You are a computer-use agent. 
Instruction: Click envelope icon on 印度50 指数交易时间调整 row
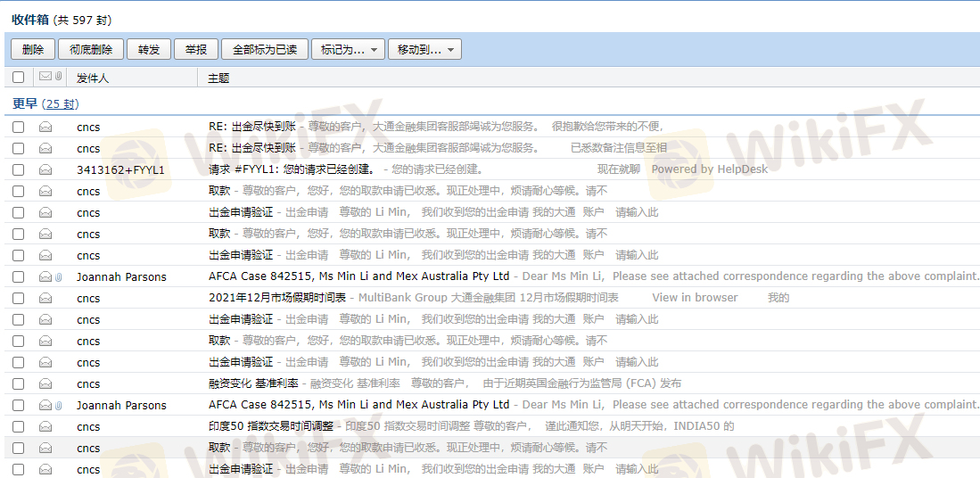(45, 427)
